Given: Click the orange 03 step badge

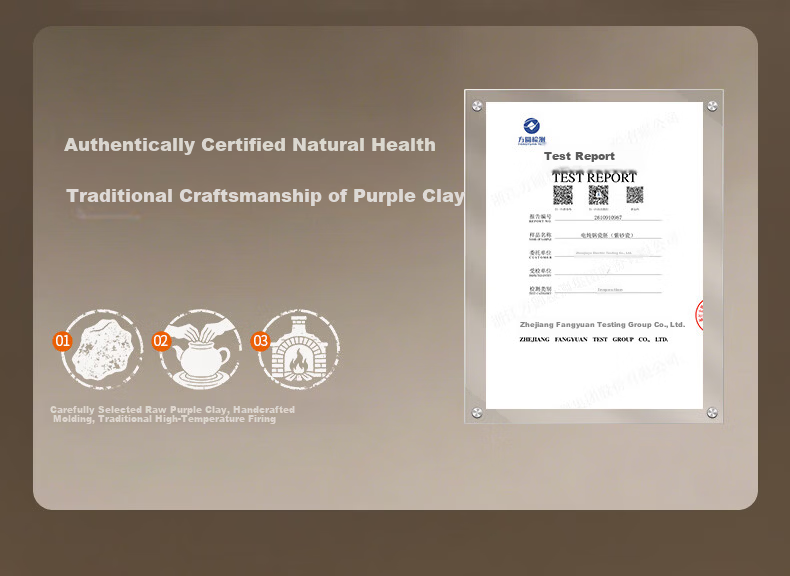Looking at the screenshot, I should [260, 341].
